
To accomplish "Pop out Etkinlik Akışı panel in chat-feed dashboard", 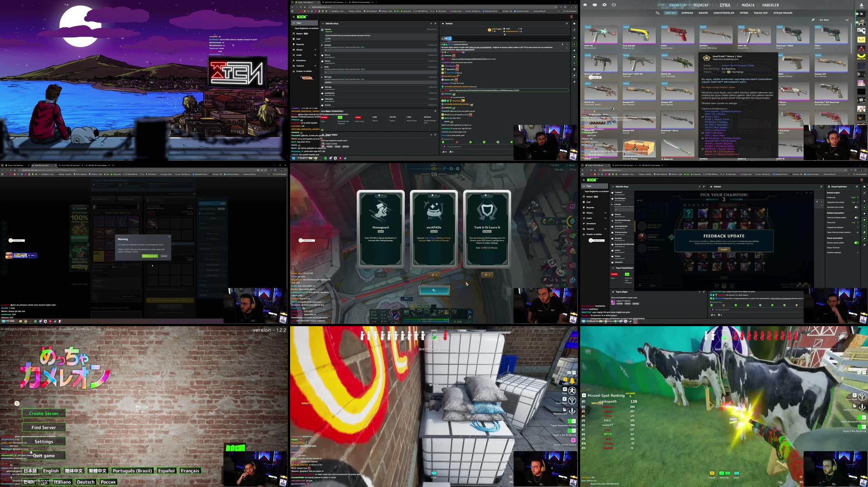I will [435, 24].
